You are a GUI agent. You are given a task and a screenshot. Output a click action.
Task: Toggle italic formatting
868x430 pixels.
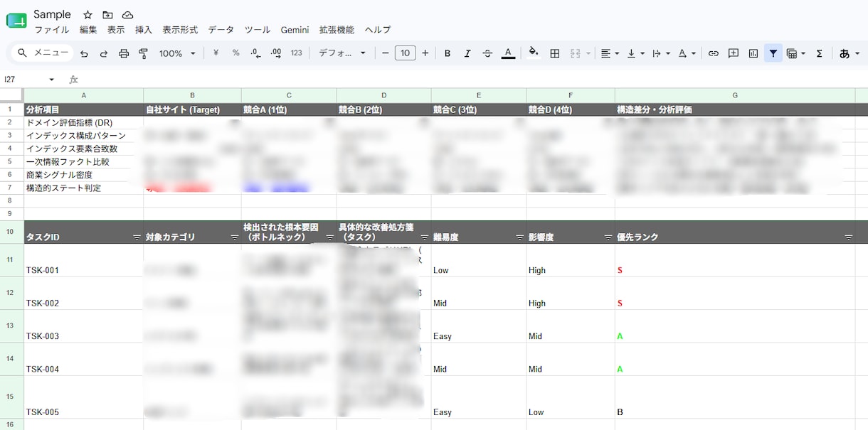point(467,53)
